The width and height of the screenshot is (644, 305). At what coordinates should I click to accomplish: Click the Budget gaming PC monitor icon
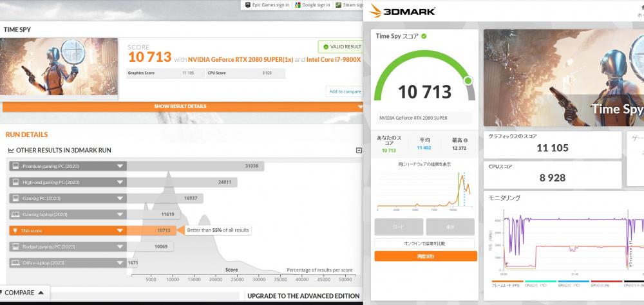[x=15, y=246]
